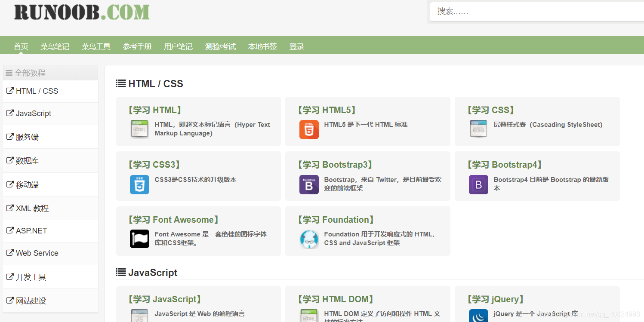
Task: Click the jQuery blue logo icon
Action: coord(478,316)
